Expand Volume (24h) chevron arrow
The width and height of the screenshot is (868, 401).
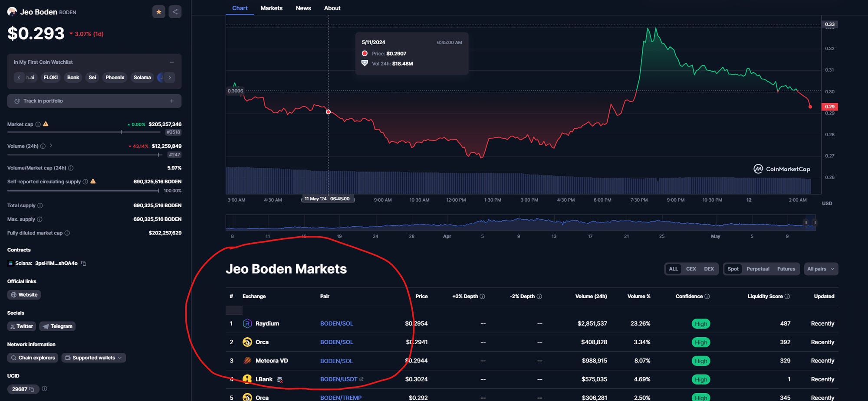(x=51, y=146)
